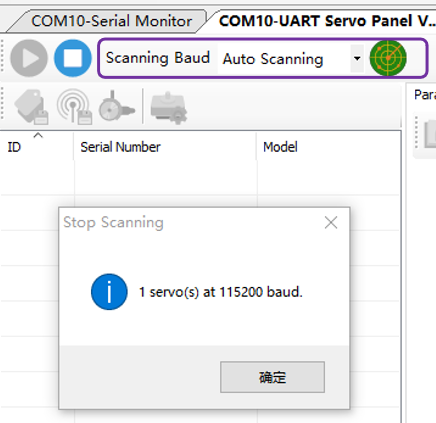The width and height of the screenshot is (436, 423).
Task: Click the blue info icon in dialog
Action: (109, 292)
